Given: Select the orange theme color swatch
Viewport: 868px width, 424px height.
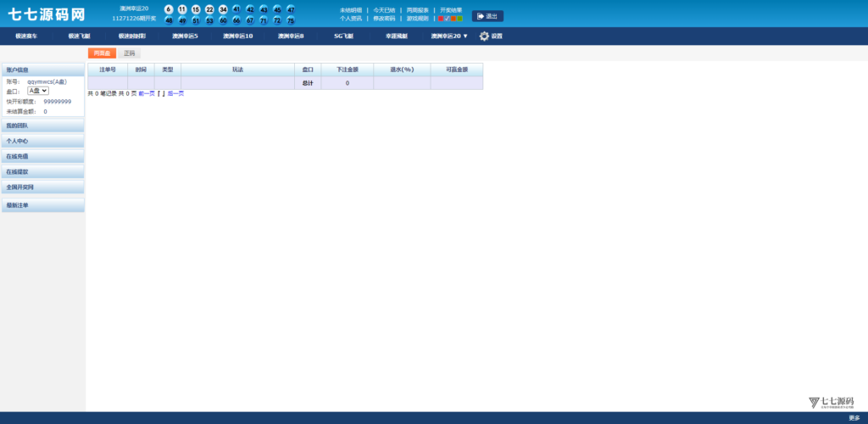Looking at the screenshot, I should (453, 18).
